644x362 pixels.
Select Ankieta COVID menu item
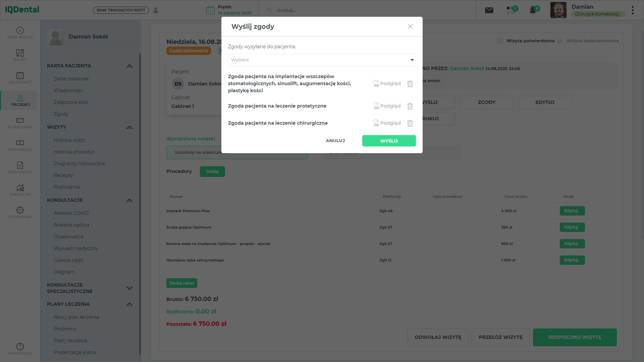[x=71, y=213]
